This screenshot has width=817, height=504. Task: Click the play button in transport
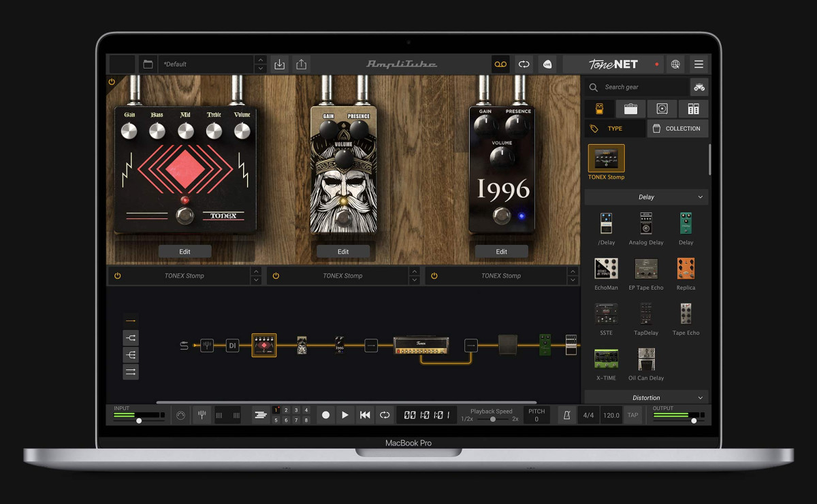[345, 415]
